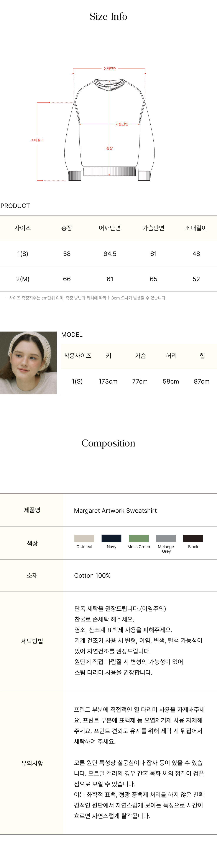This screenshot has height=868, width=217.
Task: Click the 소매길이 label left of the diagram
Action: point(37,140)
